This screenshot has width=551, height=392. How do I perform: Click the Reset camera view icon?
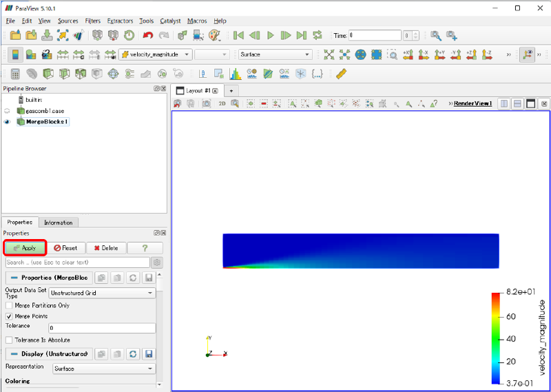click(329, 54)
